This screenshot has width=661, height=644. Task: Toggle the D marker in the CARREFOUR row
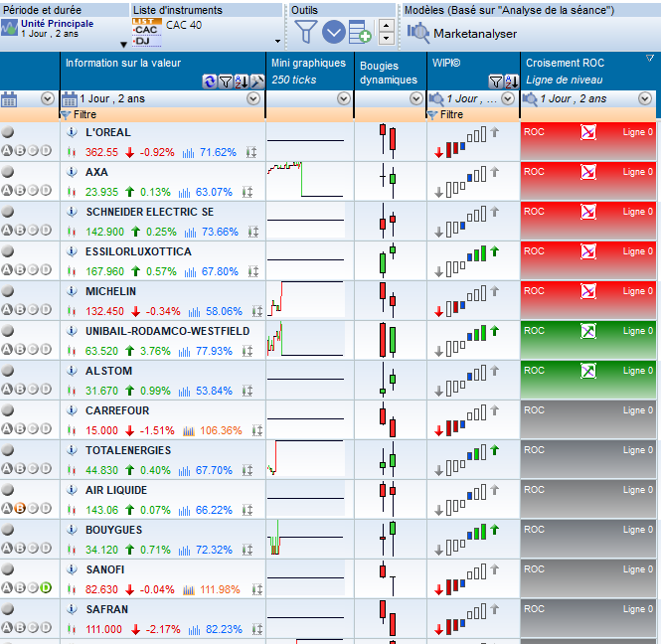point(46,429)
